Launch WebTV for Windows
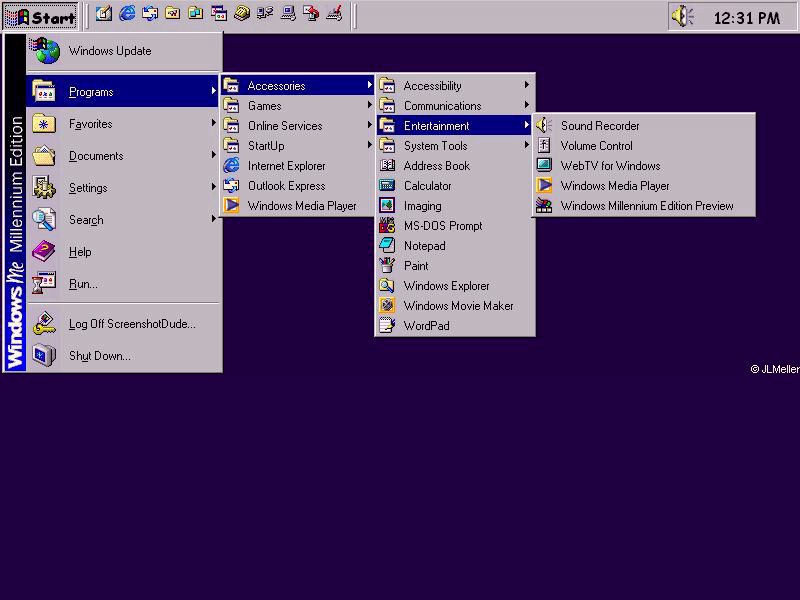Screen dimensions: 800x600 (x=643, y=165)
